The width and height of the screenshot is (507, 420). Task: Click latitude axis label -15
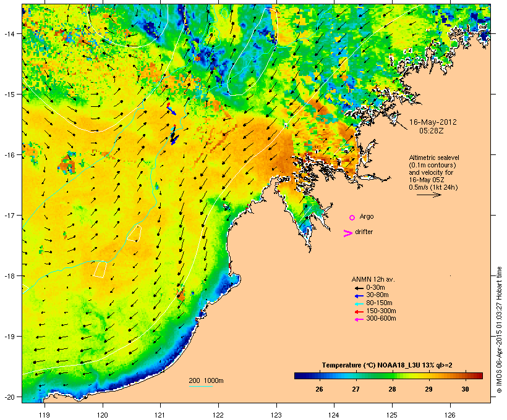[x=9, y=94]
